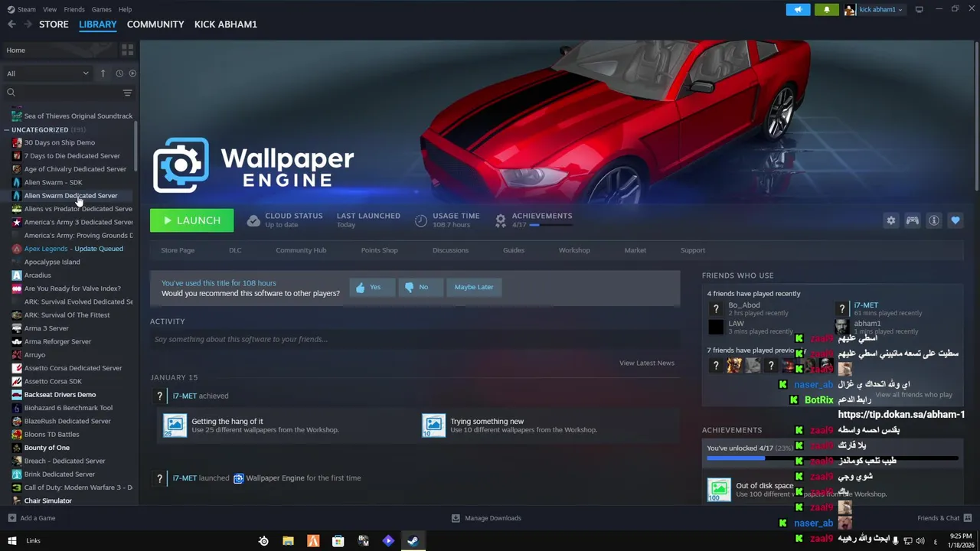The image size is (980, 551).
Task: Toggle sort direction arrow in sidebar
Action: [x=103, y=73]
